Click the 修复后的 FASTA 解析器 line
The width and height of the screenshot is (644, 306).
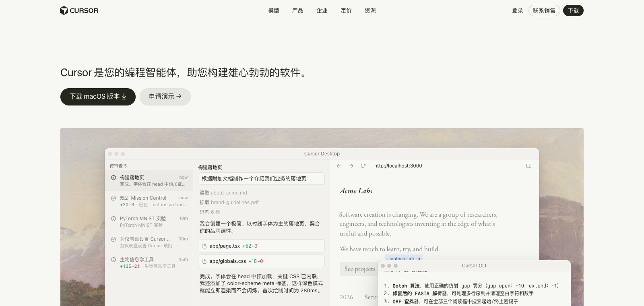coord(459,294)
